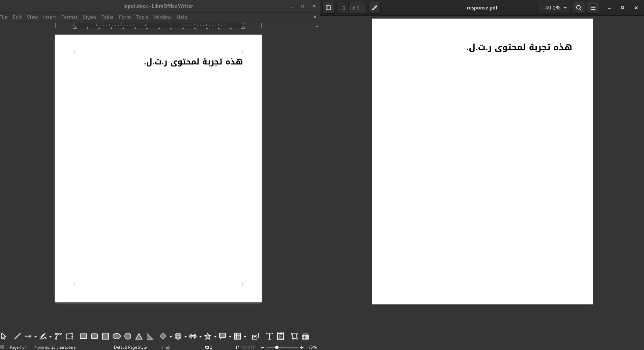Screen dimensions: 644x350
Task: Select the Square shape tool
Action: pos(106,336)
